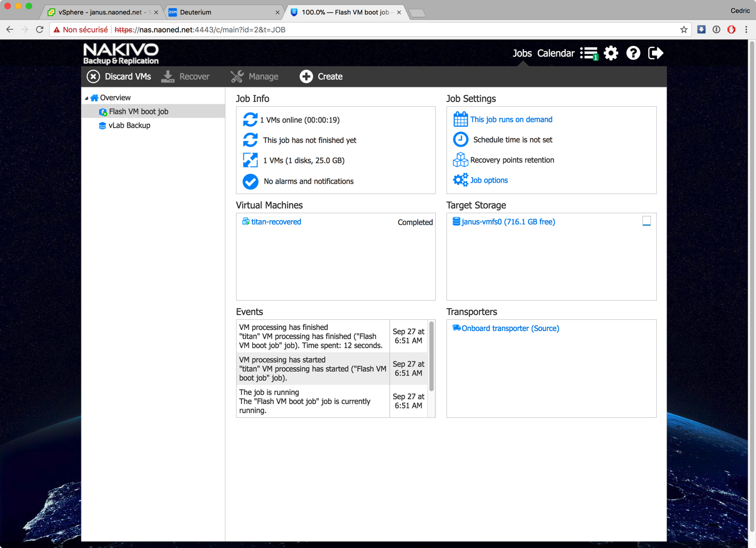
Task: Click the Manage tools icon
Action: pyautogui.click(x=237, y=77)
